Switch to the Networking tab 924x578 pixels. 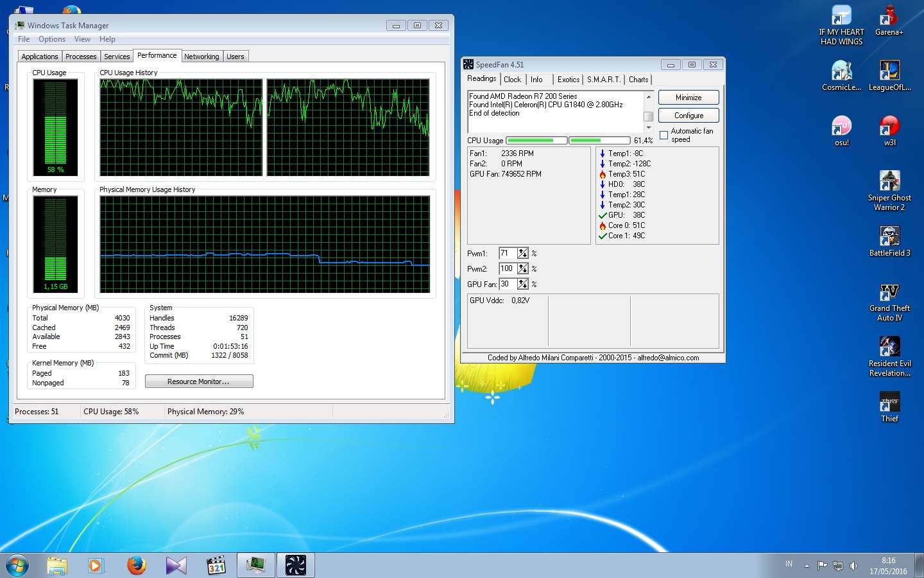pos(201,57)
